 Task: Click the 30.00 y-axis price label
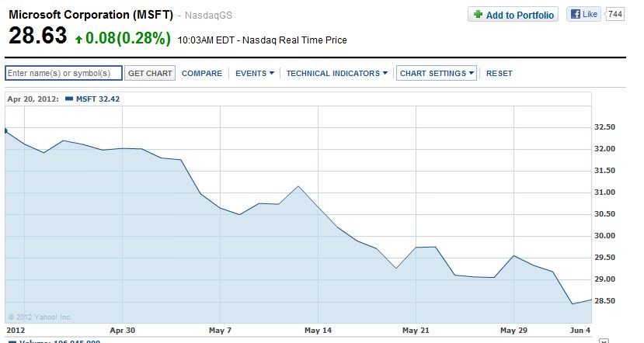click(604, 236)
